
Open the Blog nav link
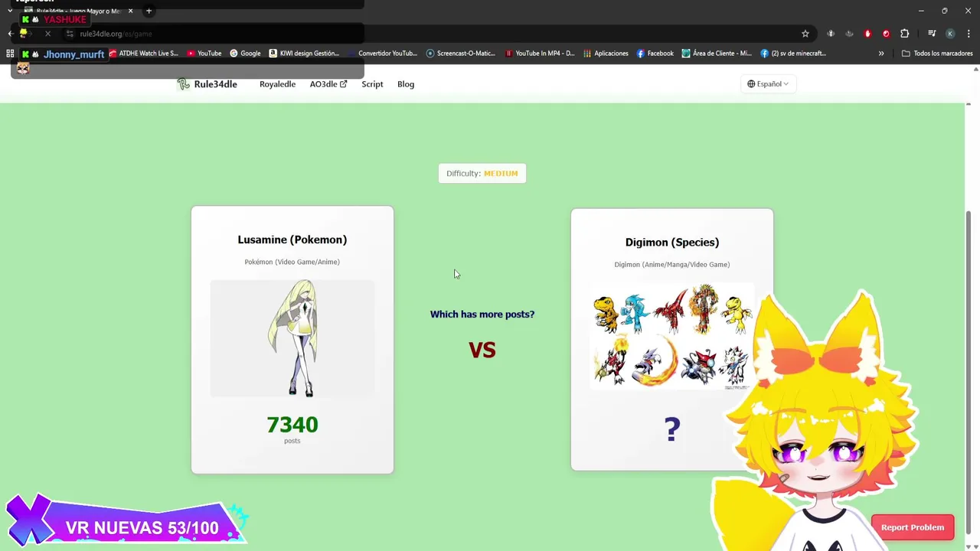pos(406,84)
